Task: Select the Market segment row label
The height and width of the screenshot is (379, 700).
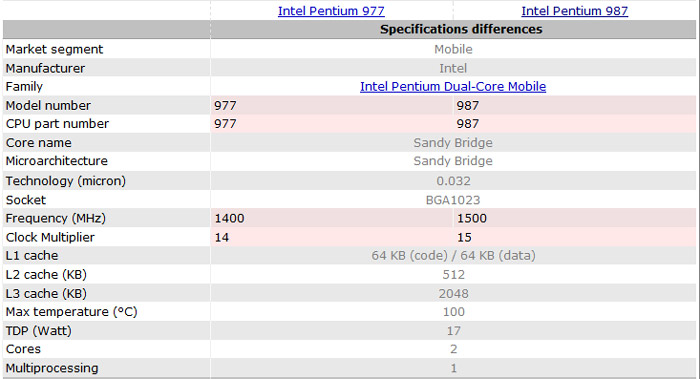Action: 54,49
